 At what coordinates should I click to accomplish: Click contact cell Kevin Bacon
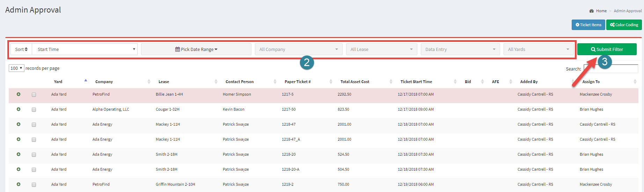tap(234, 109)
